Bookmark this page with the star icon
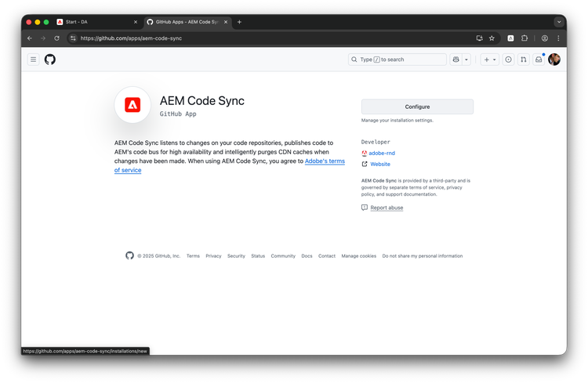Viewport: 588px width, 383px height. pos(492,38)
